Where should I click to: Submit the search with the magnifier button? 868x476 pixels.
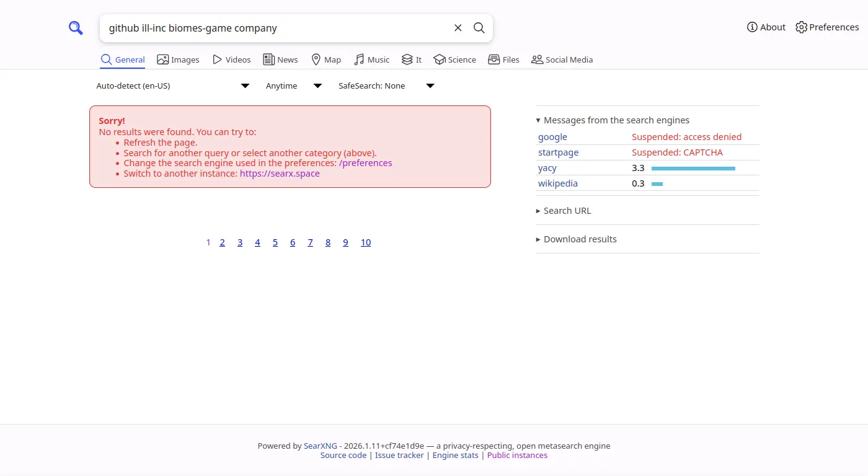click(479, 28)
